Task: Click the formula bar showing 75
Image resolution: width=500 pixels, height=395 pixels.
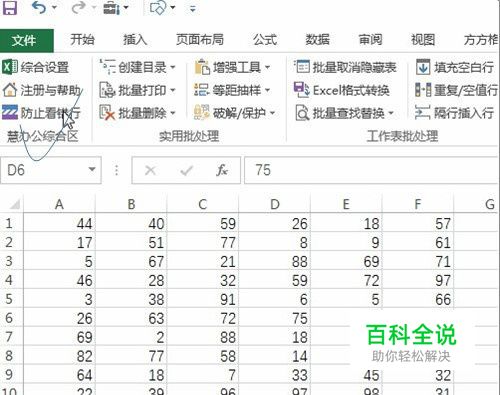Action: [x=372, y=170]
